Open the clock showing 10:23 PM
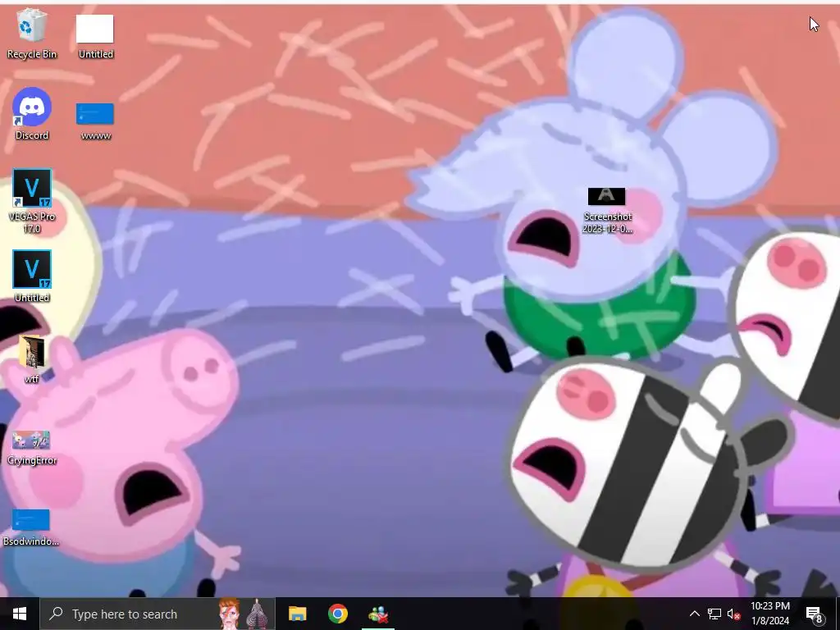This screenshot has width=840, height=630. [769, 614]
